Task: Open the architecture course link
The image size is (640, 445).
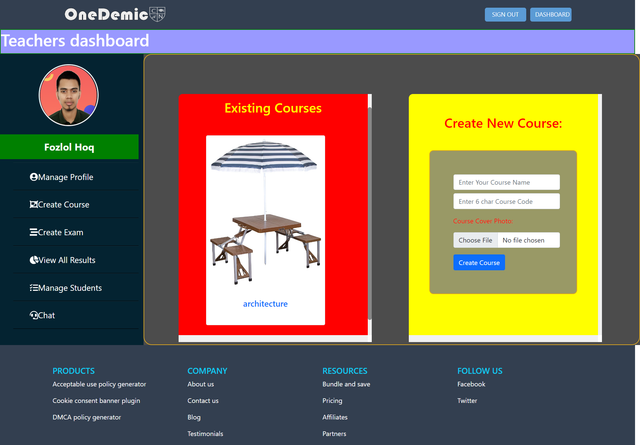Action: point(265,304)
